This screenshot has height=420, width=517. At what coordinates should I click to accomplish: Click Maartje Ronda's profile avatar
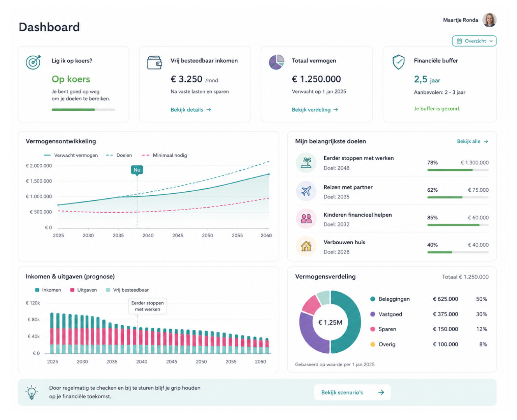(x=489, y=20)
